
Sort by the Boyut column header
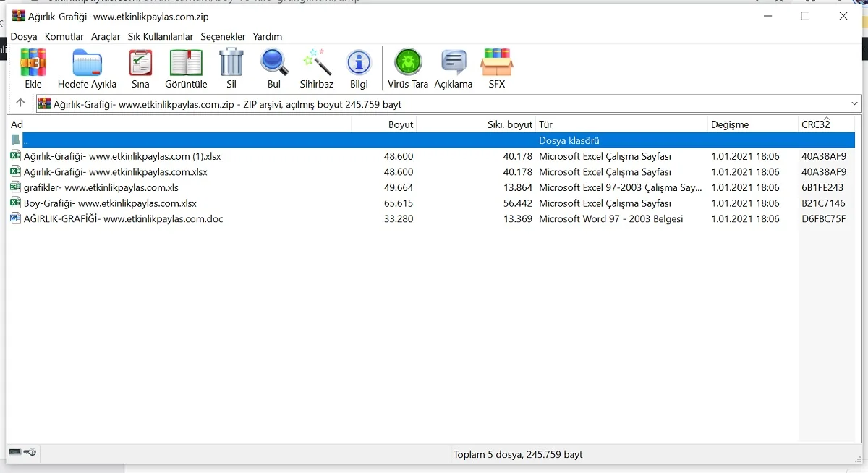click(384, 124)
